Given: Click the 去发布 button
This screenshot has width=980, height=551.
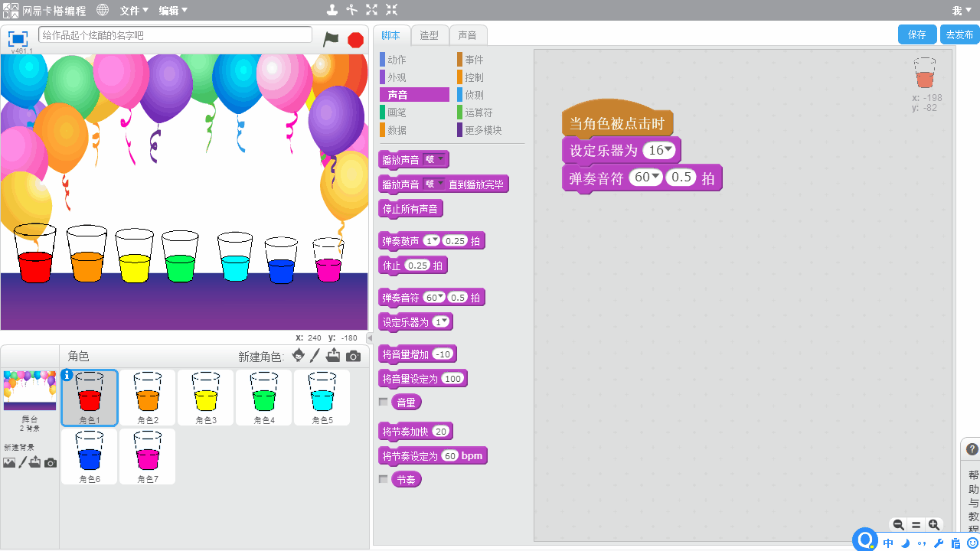Looking at the screenshot, I should click(959, 34).
